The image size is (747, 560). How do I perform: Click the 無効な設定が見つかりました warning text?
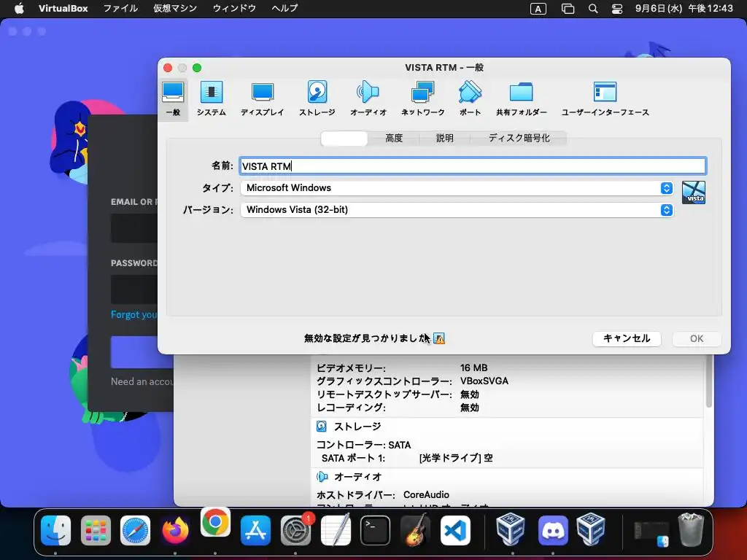[x=367, y=338]
